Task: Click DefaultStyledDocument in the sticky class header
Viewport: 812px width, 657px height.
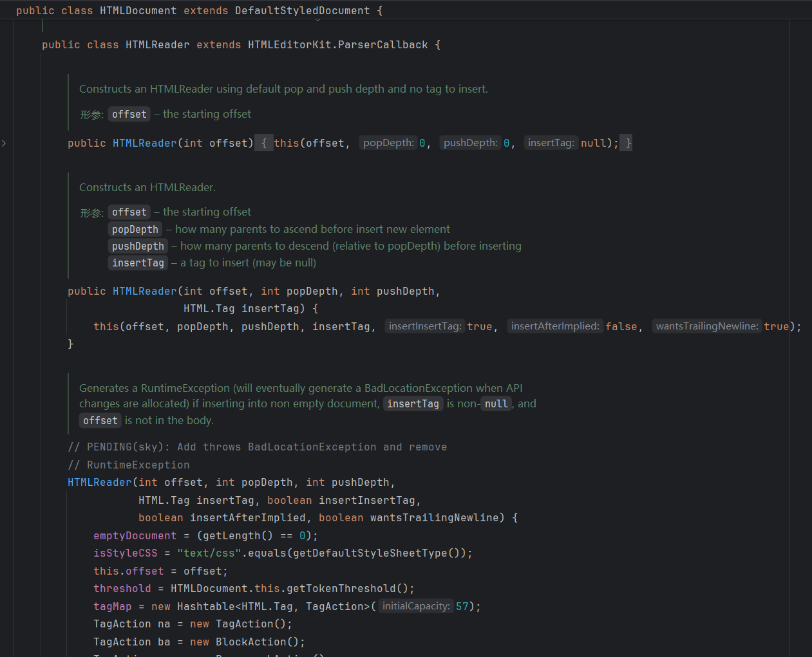Action: (x=303, y=10)
